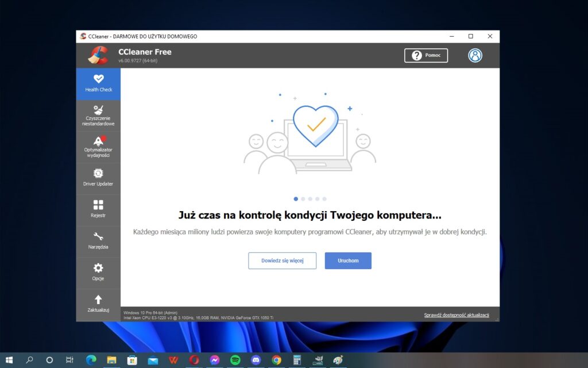Select the fourth carousel page dot
Viewport: 588px width, 368px height.
click(x=317, y=199)
